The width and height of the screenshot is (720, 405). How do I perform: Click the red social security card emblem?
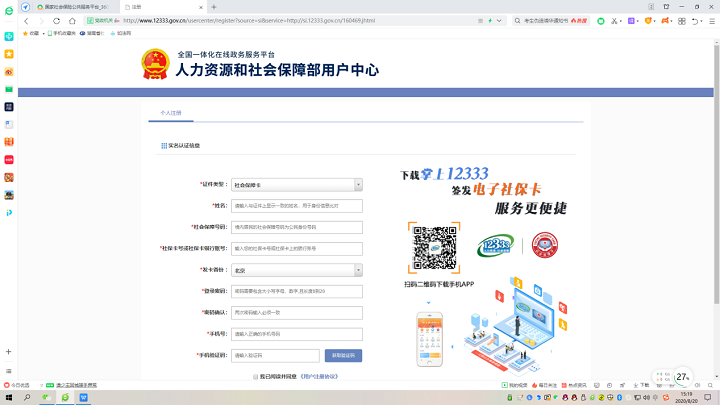[545, 246]
